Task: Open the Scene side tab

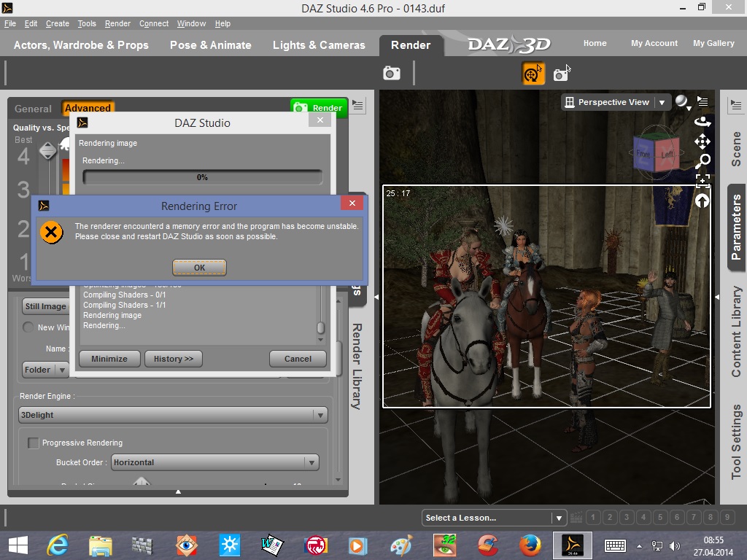Action: (x=737, y=149)
